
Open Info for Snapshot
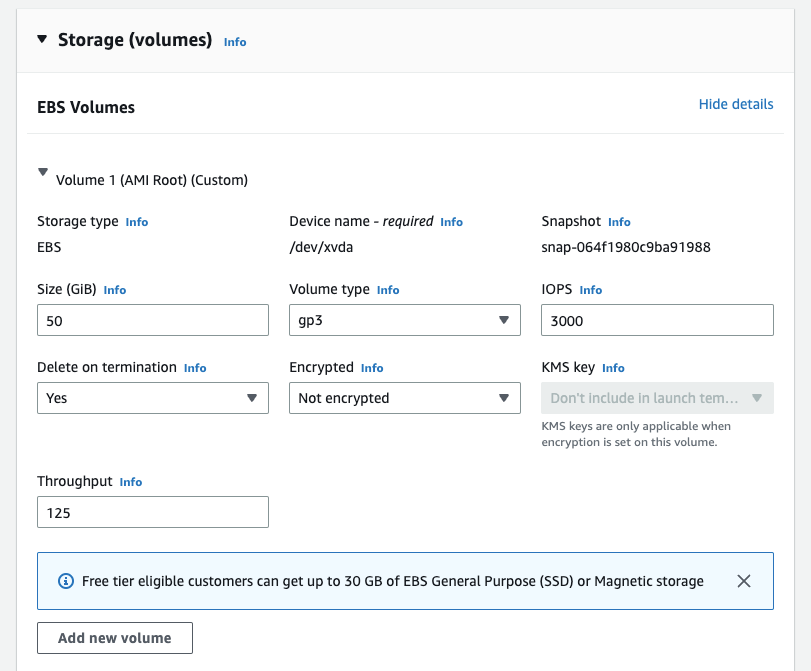tap(619, 222)
